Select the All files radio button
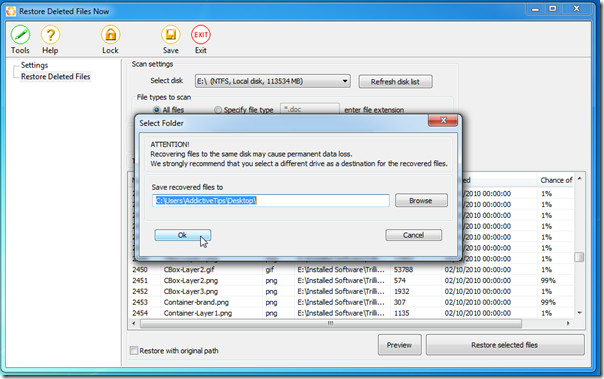 pyautogui.click(x=157, y=110)
